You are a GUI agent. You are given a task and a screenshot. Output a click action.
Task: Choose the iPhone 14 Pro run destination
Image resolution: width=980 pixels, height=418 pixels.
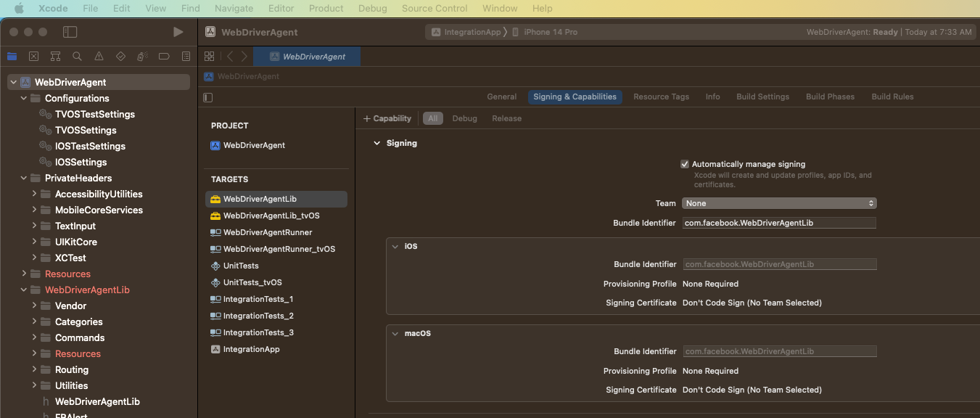click(x=550, y=32)
